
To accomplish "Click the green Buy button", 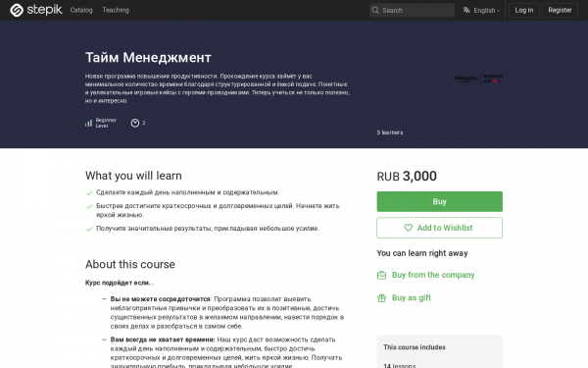I will [439, 201].
